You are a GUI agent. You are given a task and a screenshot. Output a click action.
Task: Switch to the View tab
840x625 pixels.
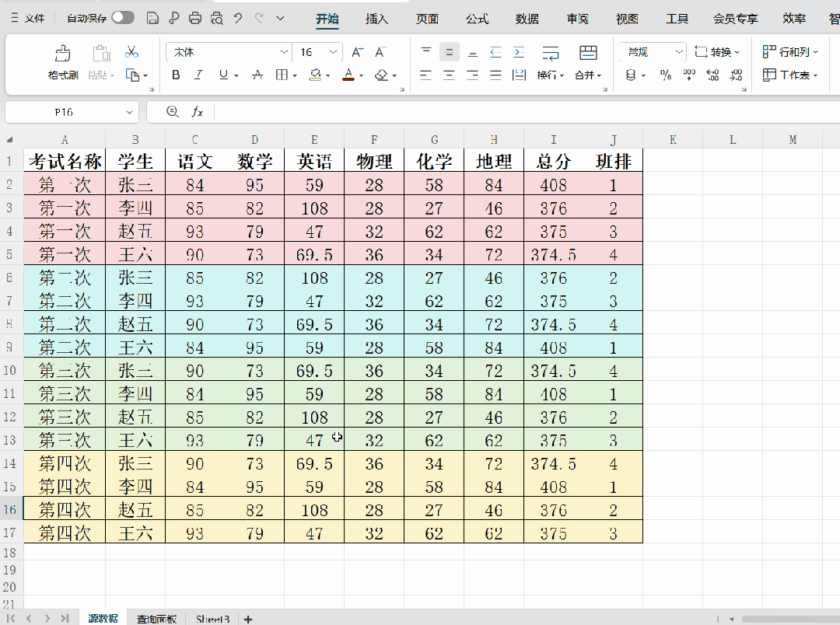tap(627, 19)
